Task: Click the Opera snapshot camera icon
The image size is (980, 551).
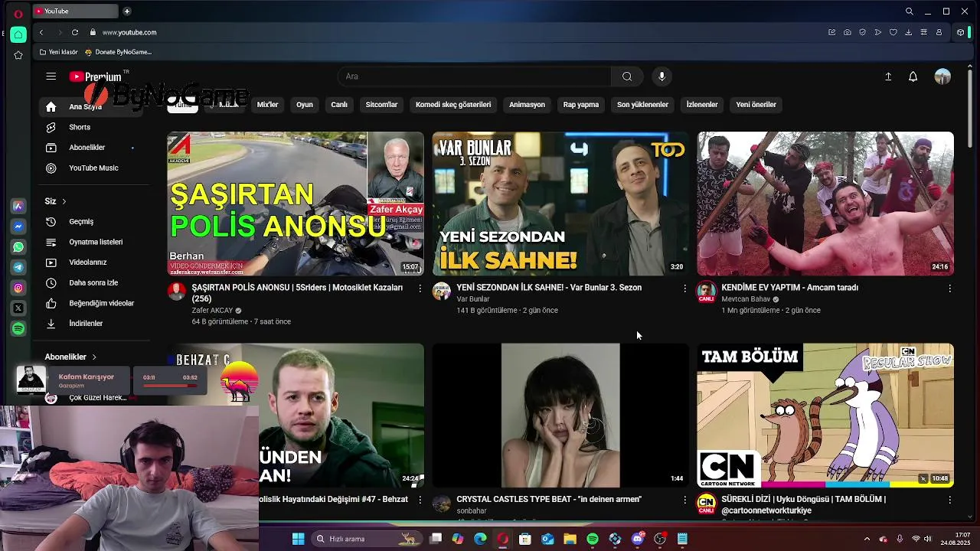Action: click(848, 32)
